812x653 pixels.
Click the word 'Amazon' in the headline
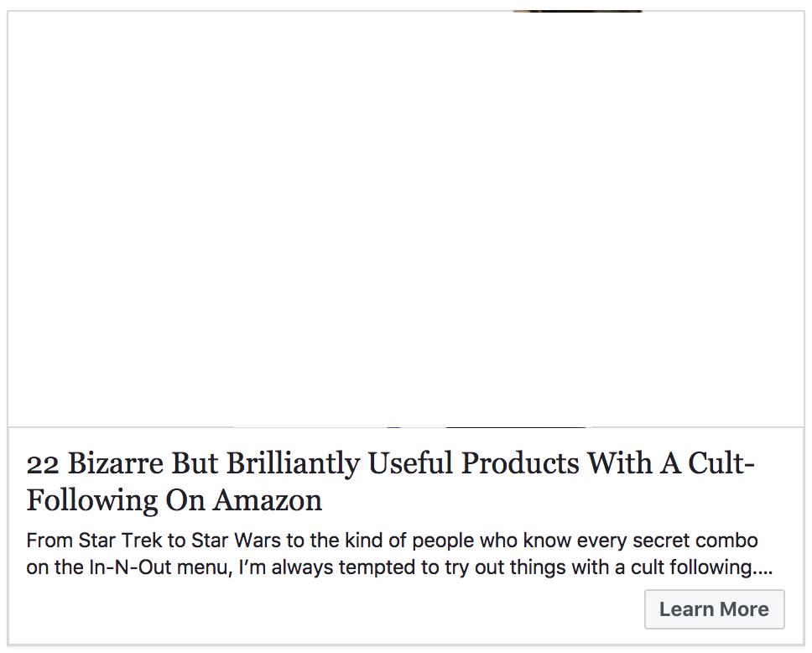[x=268, y=499]
